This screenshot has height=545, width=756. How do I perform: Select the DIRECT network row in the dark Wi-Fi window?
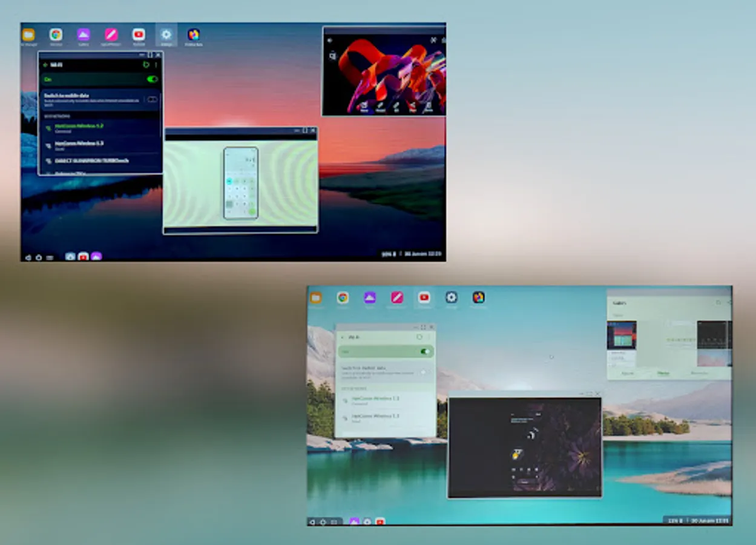point(100,161)
